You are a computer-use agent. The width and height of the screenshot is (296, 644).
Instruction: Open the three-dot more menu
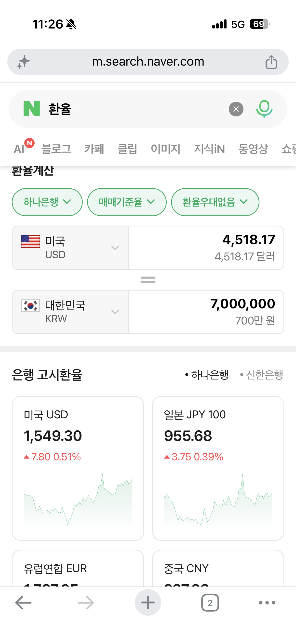pos(267,603)
